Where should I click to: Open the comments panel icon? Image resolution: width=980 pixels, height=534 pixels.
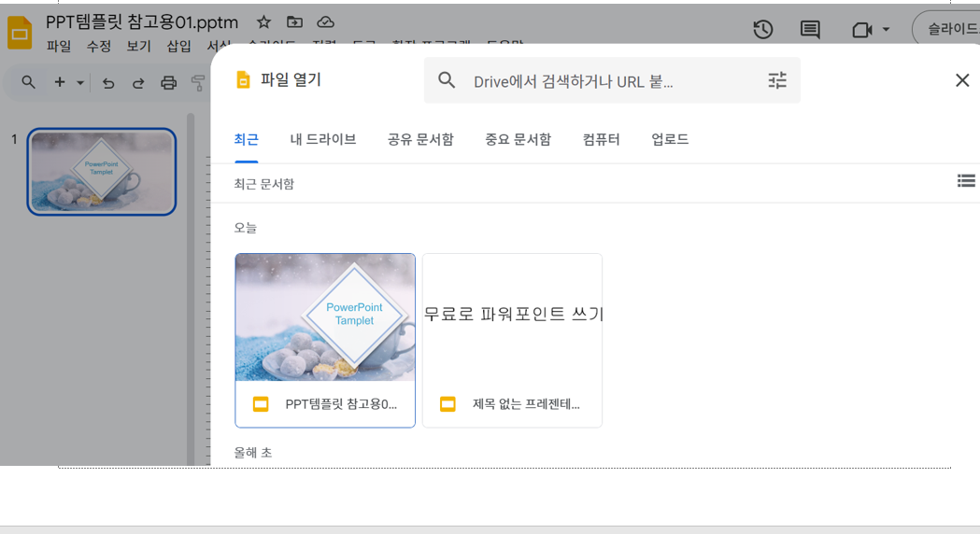pyautogui.click(x=810, y=29)
